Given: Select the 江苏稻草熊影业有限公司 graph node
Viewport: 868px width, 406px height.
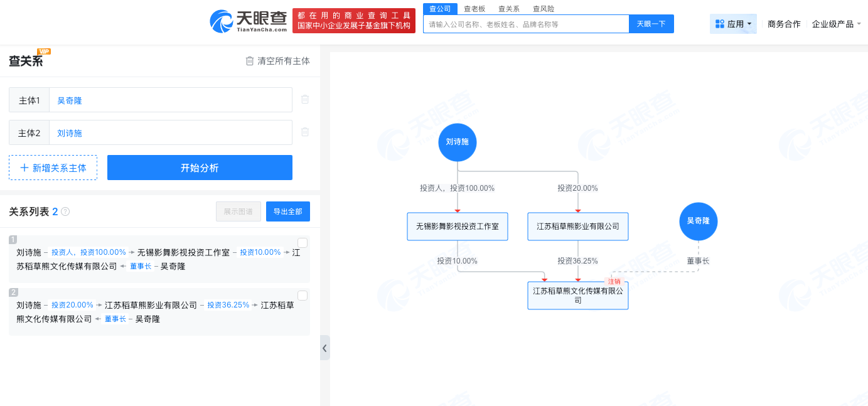Looking at the screenshot, I should pos(578,227).
